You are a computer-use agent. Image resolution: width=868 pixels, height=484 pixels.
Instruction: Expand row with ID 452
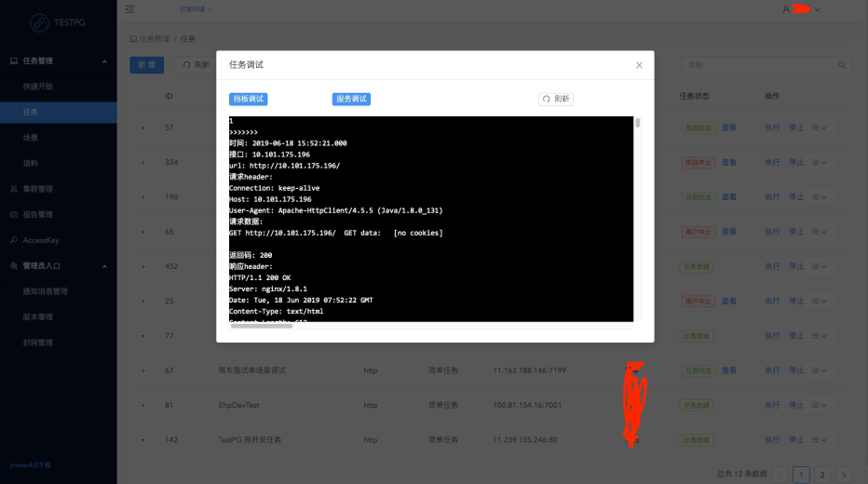point(142,266)
